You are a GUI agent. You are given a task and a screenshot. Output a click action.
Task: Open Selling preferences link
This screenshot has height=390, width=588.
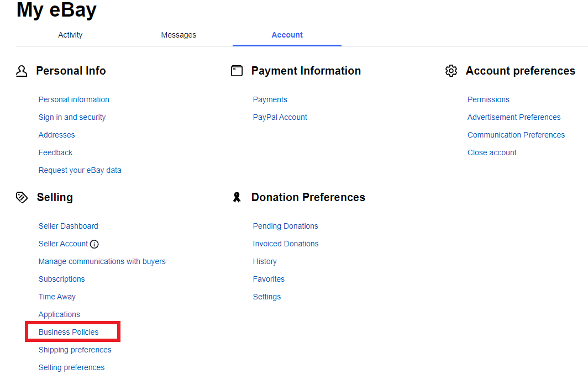tap(72, 367)
